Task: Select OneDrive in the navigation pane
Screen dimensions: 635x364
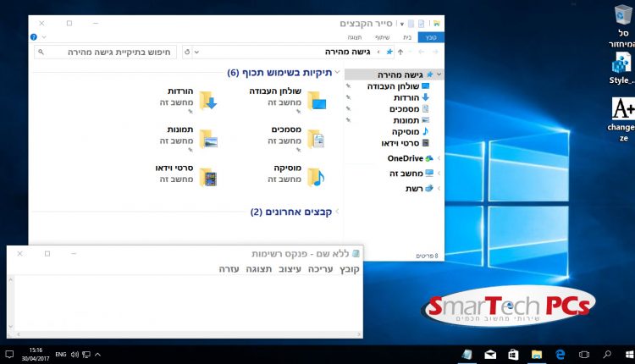Action: click(411, 158)
